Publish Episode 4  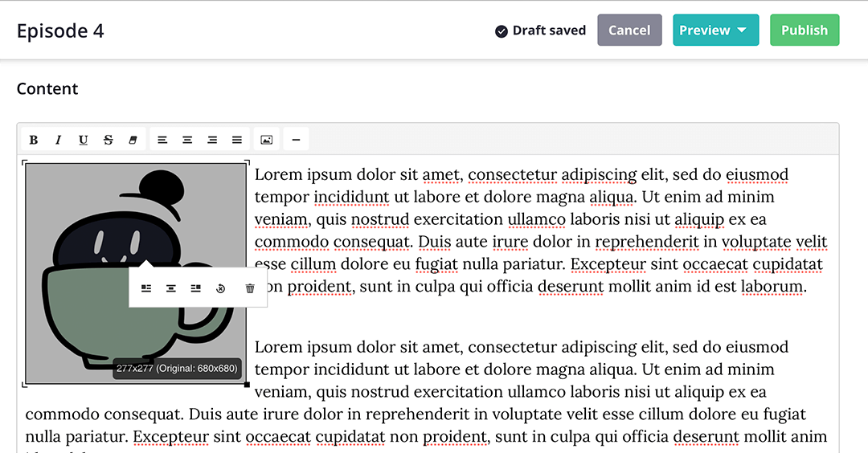click(x=804, y=31)
